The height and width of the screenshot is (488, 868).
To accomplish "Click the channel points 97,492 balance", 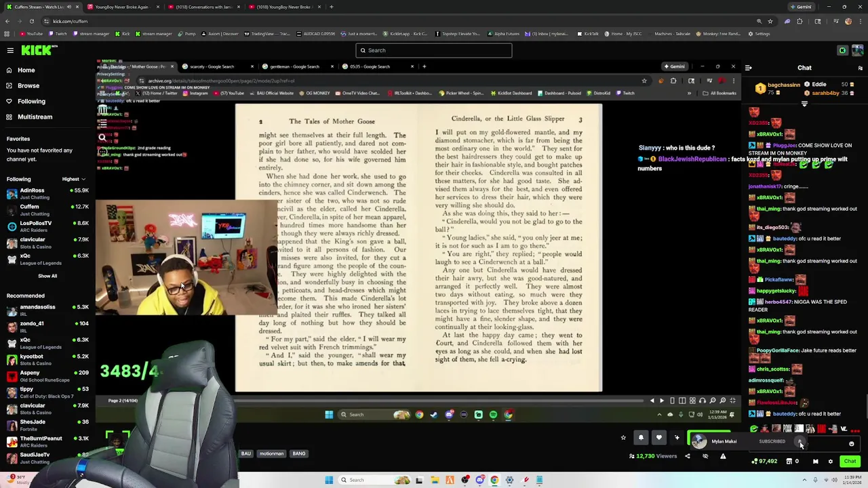I will point(765,462).
